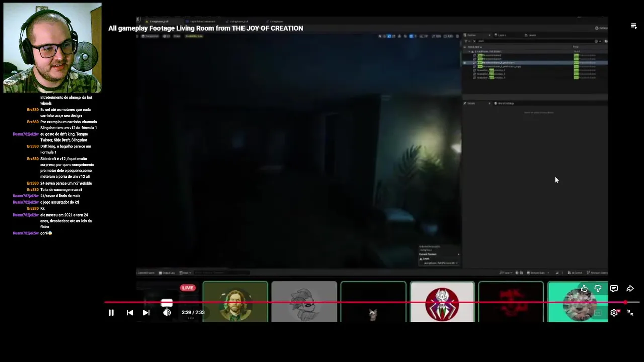This screenshot has height=362, width=644.
Task: Open the playlist queue icon
Action: (634, 26)
